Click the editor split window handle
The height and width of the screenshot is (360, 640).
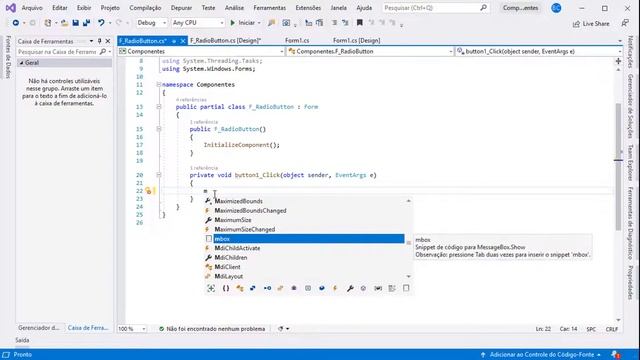click(x=618, y=61)
